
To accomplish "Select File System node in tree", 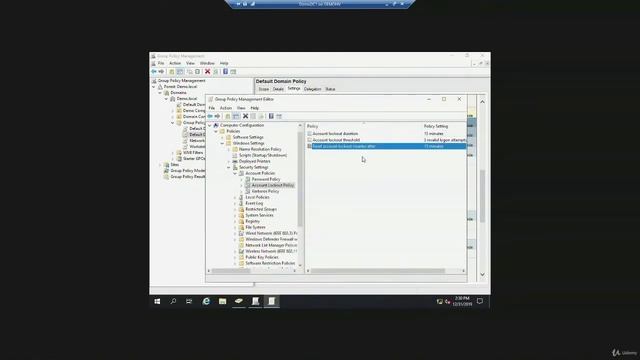I will (x=255, y=227).
